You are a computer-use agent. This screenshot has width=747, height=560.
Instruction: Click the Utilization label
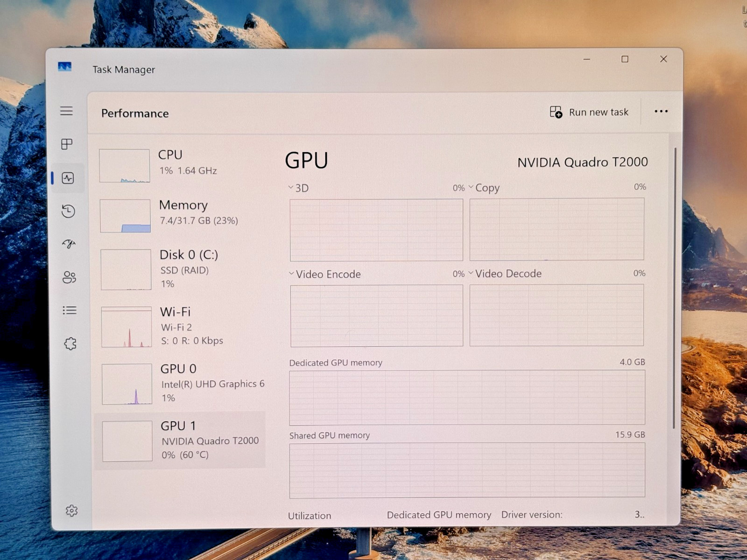(310, 516)
